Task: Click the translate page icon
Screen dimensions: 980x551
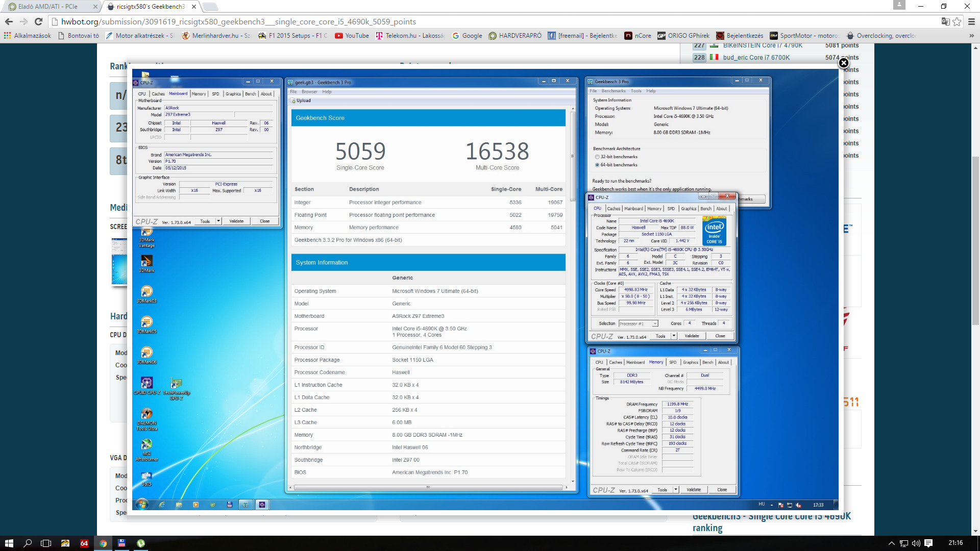Action: pyautogui.click(x=945, y=21)
